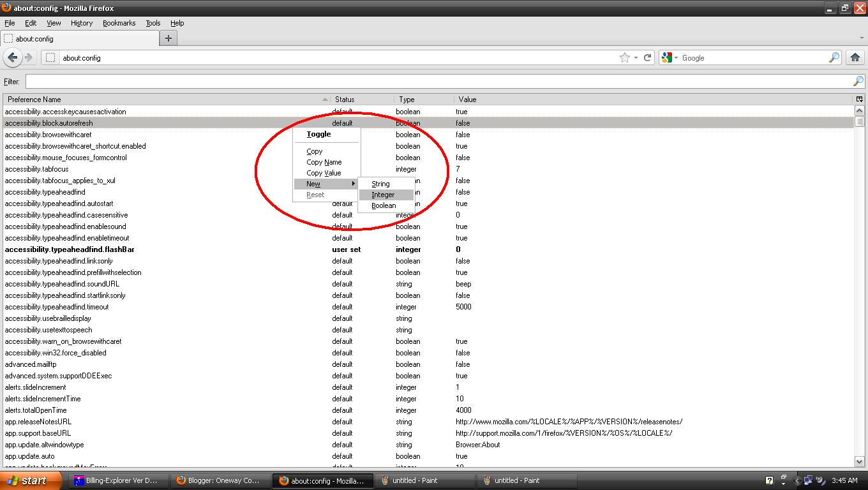Click the taskbar clock showing 3:45 AM
868x490 pixels.
pos(844,480)
